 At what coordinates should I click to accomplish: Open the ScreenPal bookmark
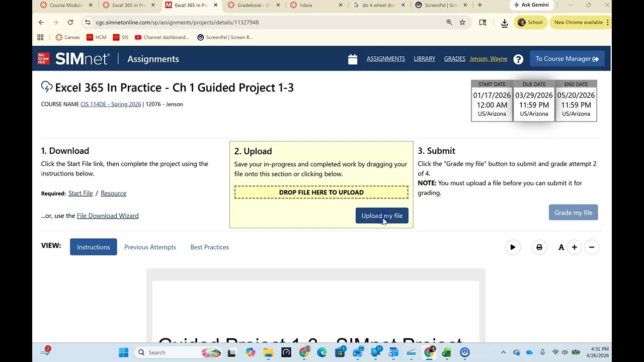pos(225,37)
